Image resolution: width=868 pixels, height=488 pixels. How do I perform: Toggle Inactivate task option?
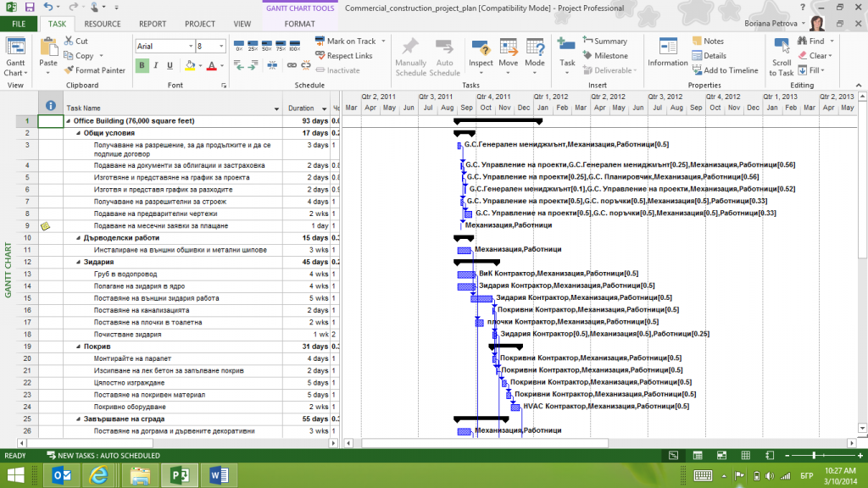337,70
